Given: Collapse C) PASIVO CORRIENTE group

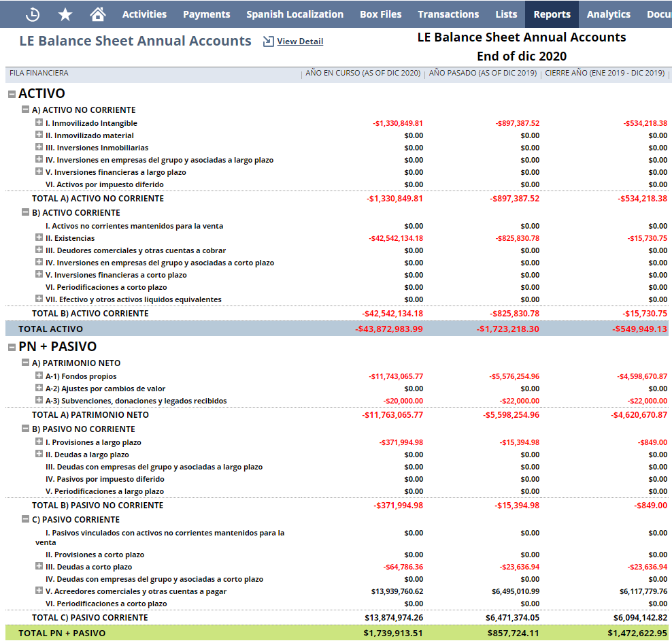Looking at the screenshot, I should pyautogui.click(x=26, y=519).
